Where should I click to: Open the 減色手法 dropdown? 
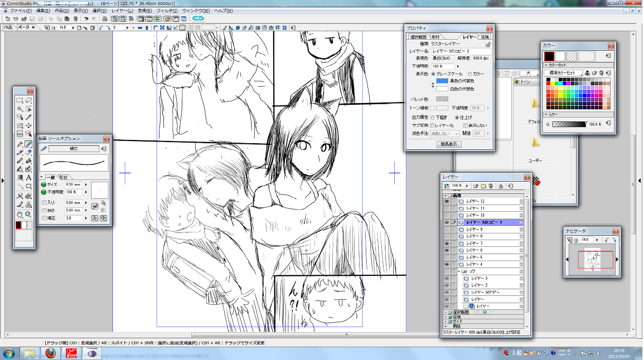(x=445, y=133)
